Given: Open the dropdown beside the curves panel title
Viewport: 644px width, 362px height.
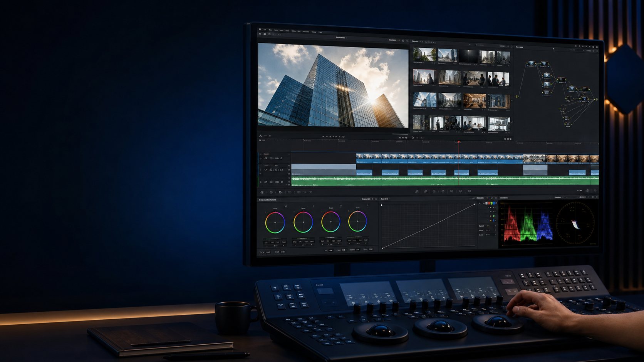Looking at the screenshot, I should click(390, 199).
